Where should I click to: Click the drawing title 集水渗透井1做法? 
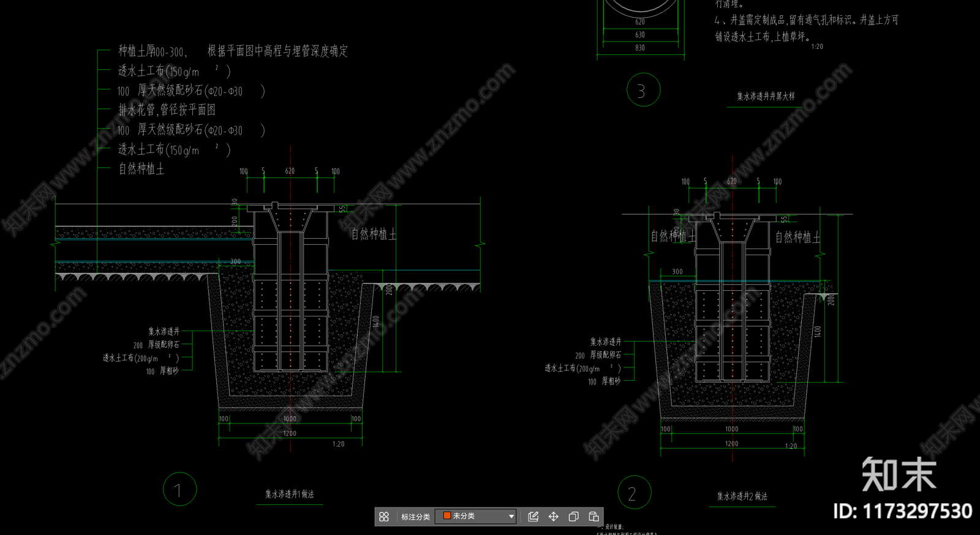pos(290,494)
